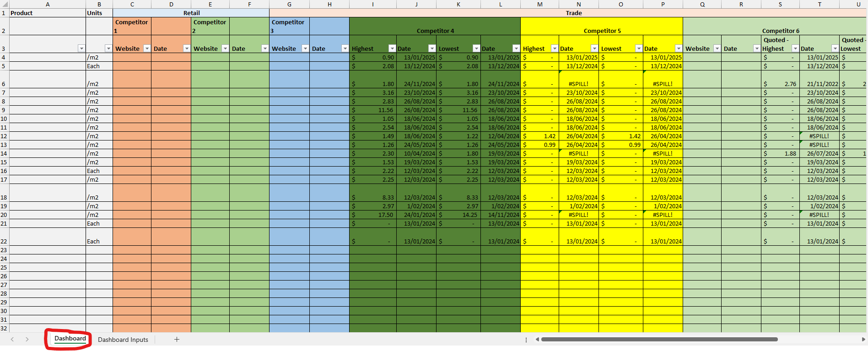The width and height of the screenshot is (868, 351).
Task: Expand Competitor 2 Website filter arrow
Action: [225, 49]
